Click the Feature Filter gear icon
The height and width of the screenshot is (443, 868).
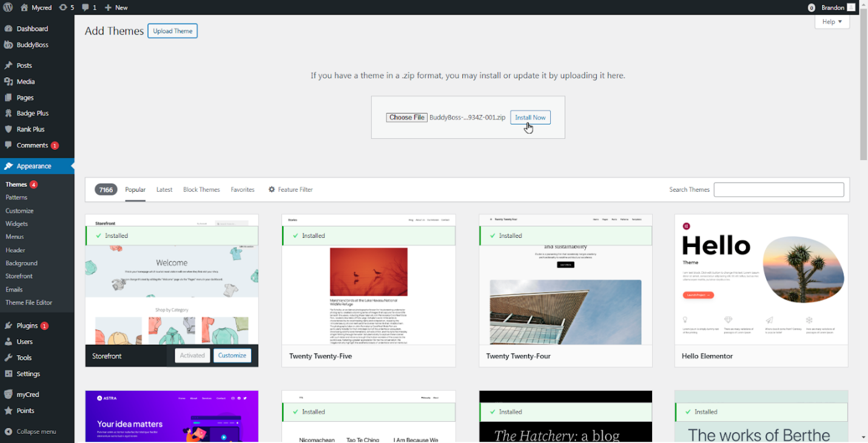click(x=272, y=189)
